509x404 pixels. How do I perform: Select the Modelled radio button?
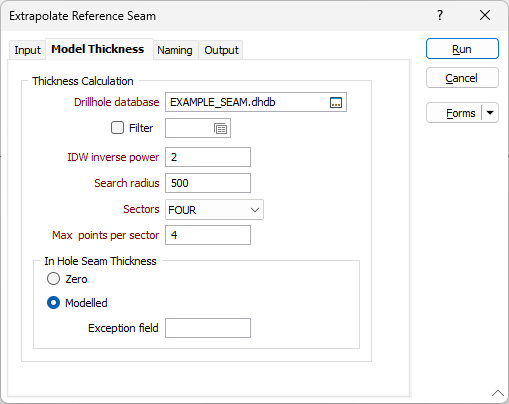point(53,303)
